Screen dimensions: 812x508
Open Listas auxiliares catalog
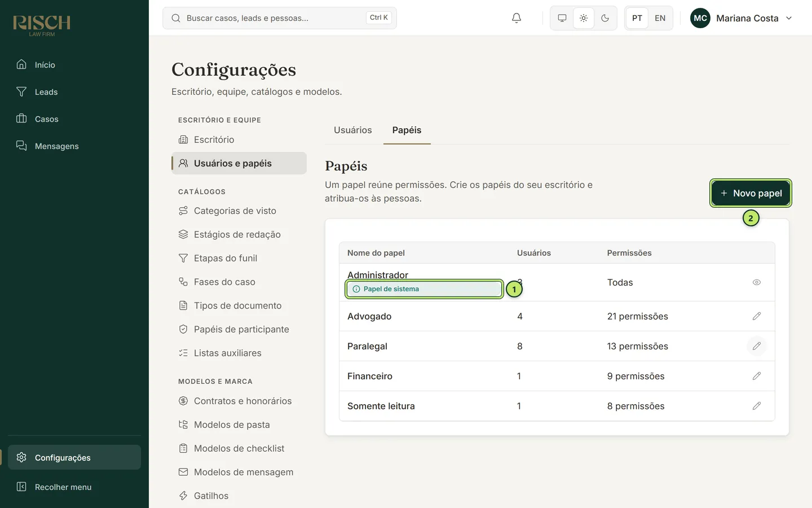click(x=239, y=353)
